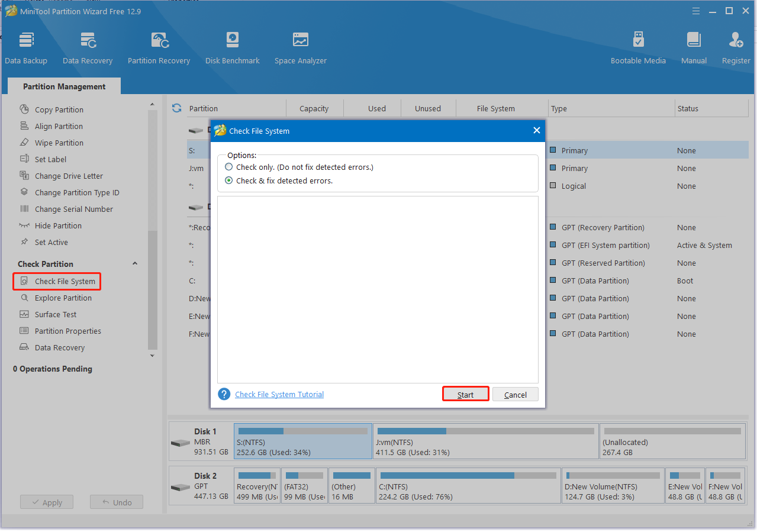Click the GPT (Recovery Partition) cell

pyautogui.click(x=603, y=227)
